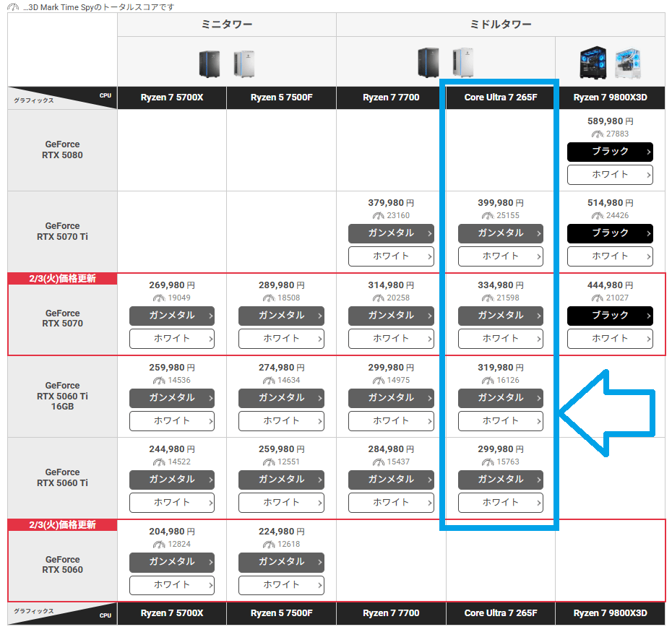This screenshot has height=632, width=672.
Task: Choose ホワイト for the RTX 5080 model
Action: coord(610,174)
